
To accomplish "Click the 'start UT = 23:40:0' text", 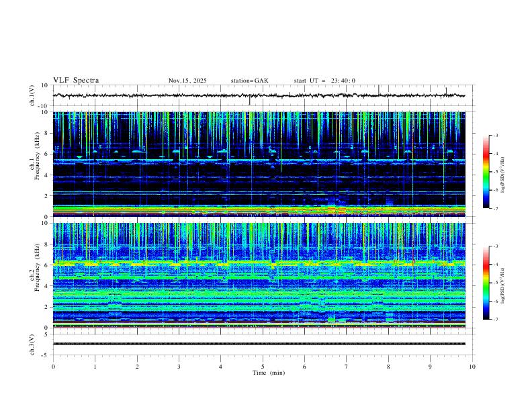I will 324,81.
